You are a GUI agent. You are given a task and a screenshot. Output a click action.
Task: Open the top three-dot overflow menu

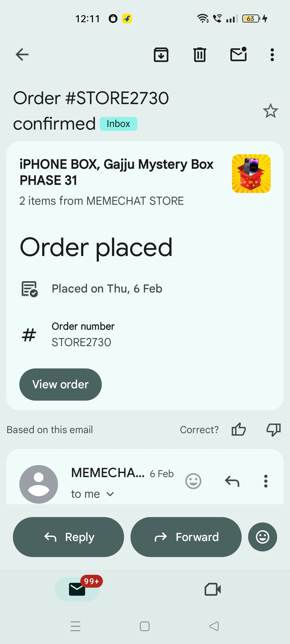coord(272,55)
